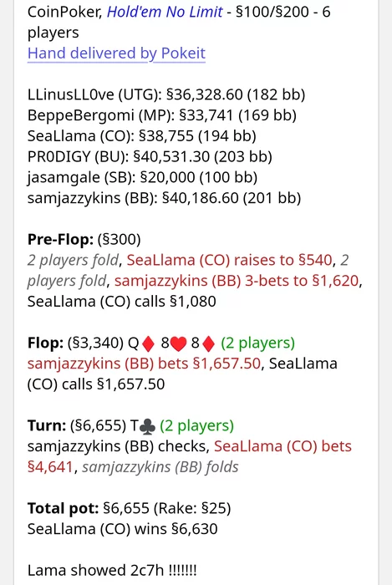Click the 'SeaLlama (CO) wins §6,630' line
This screenshot has width=392, height=585.
click(123, 529)
